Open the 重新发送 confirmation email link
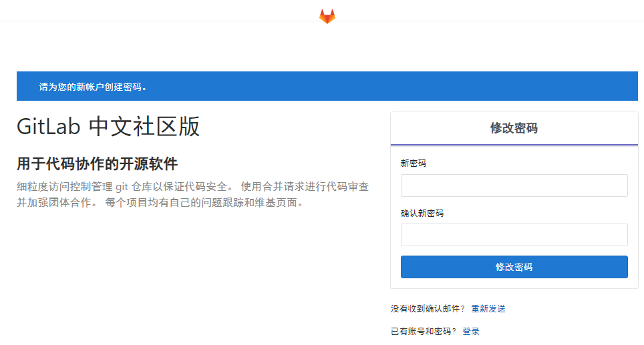 click(488, 309)
